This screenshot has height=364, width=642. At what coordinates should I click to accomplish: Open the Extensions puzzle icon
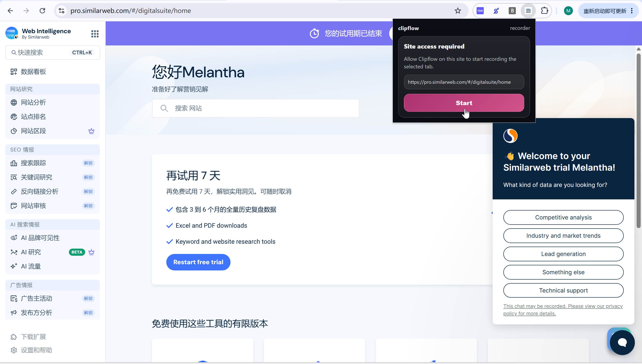pyautogui.click(x=544, y=11)
